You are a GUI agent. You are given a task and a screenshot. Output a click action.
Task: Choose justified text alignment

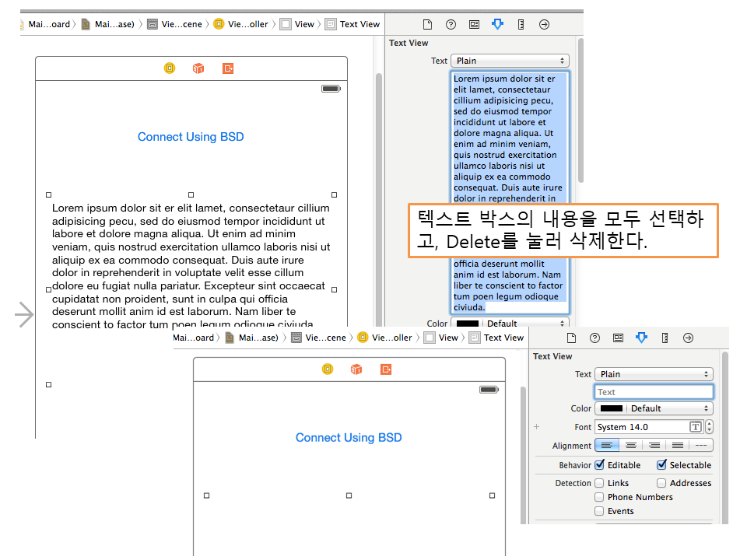point(678,446)
